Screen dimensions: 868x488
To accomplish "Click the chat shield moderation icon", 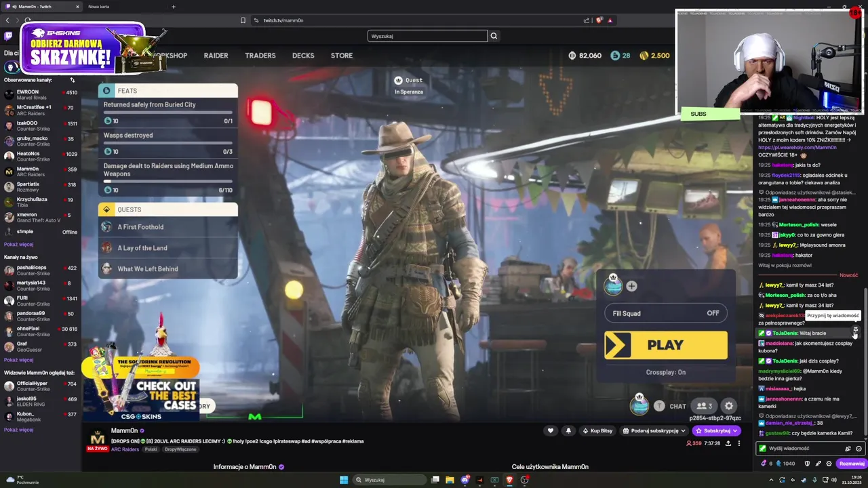I will (x=807, y=464).
